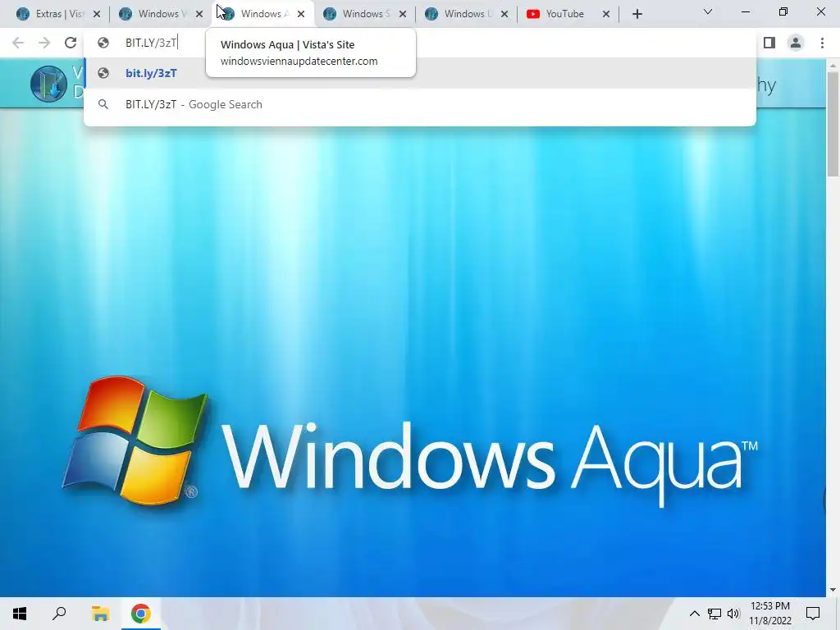Image resolution: width=840 pixels, height=630 pixels.
Task: Switch to the Extras | Vista tab
Action: [51, 14]
